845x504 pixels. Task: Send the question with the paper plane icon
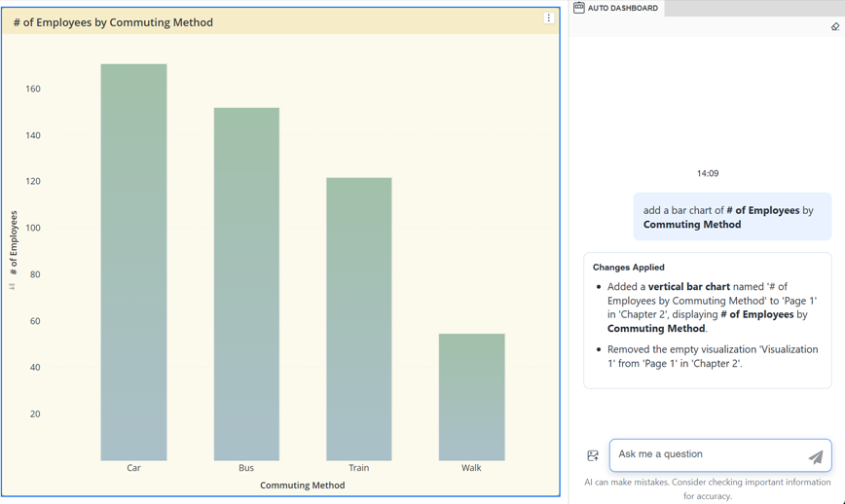point(815,456)
